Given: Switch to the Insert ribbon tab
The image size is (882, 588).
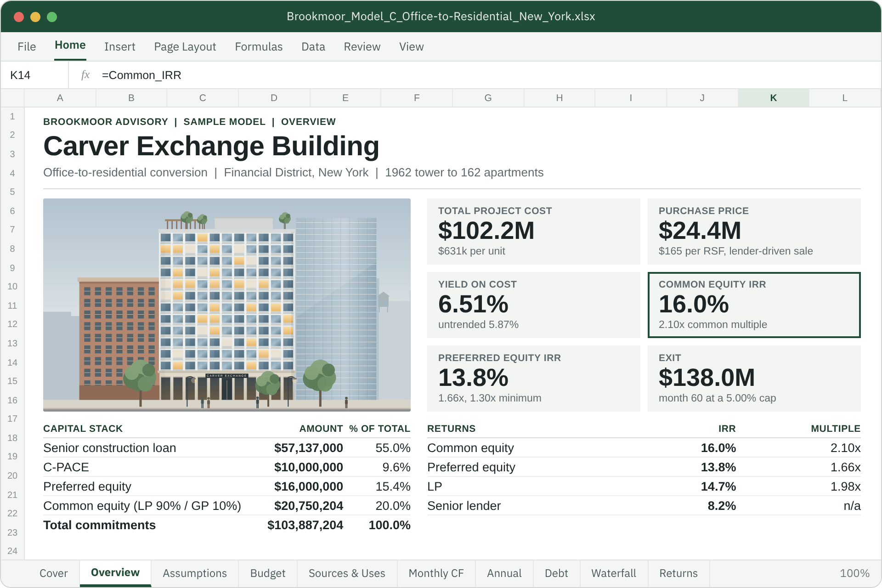Looking at the screenshot, I should click(x=119, y=46).
